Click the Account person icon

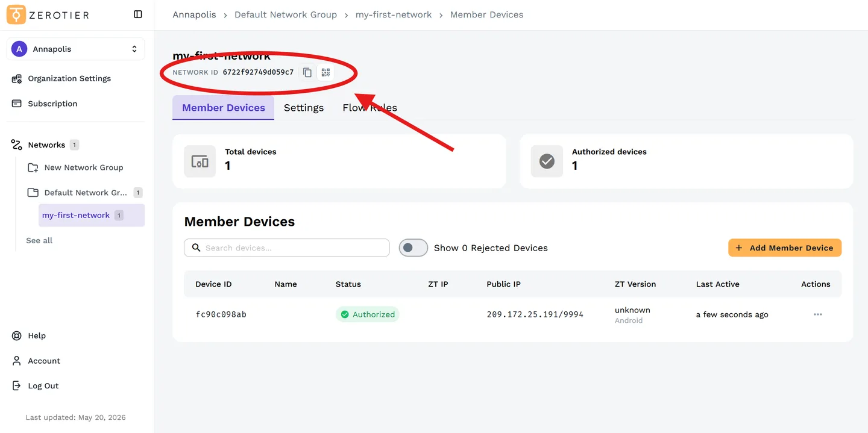click(17, 361)
